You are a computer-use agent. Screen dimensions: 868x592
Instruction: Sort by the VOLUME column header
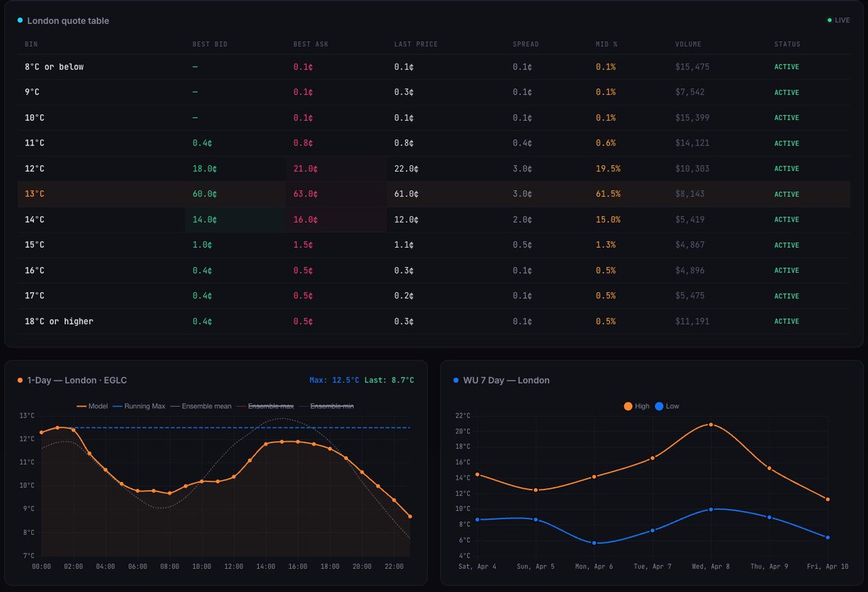(x=688, y=44)
